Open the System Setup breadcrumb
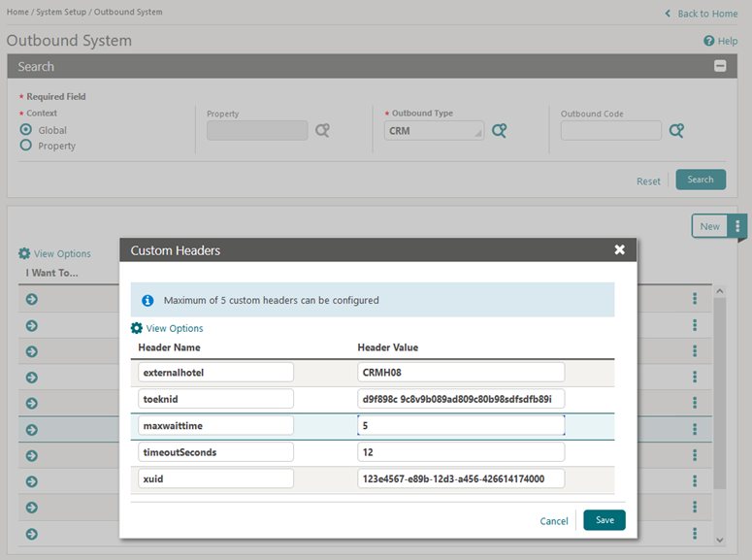Screen dimensions: 752x560 tap(61, 12)
